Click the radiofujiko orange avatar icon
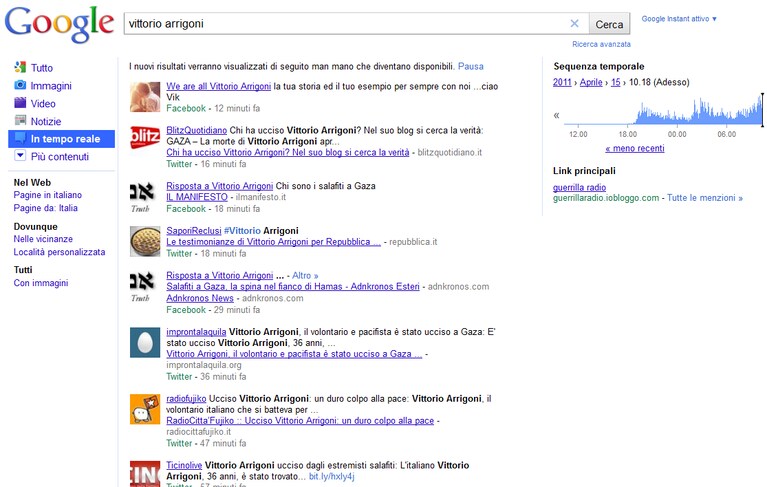767x487 pixels. (x=145, y=409)
